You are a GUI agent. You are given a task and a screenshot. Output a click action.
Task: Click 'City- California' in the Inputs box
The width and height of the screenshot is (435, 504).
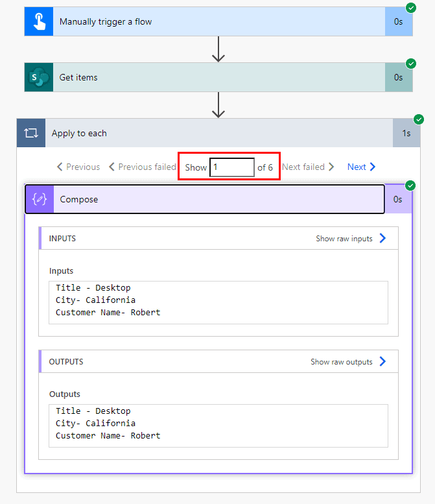tap(95, 300)
